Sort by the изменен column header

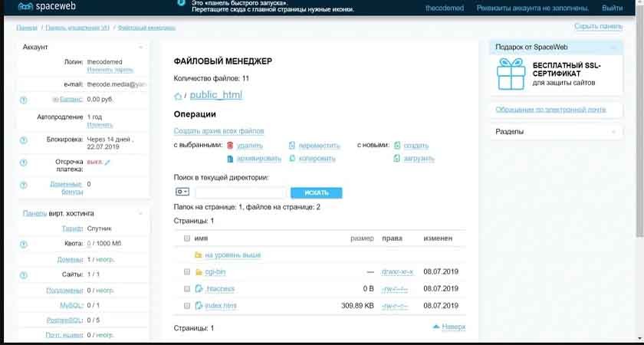pos(438,238)
